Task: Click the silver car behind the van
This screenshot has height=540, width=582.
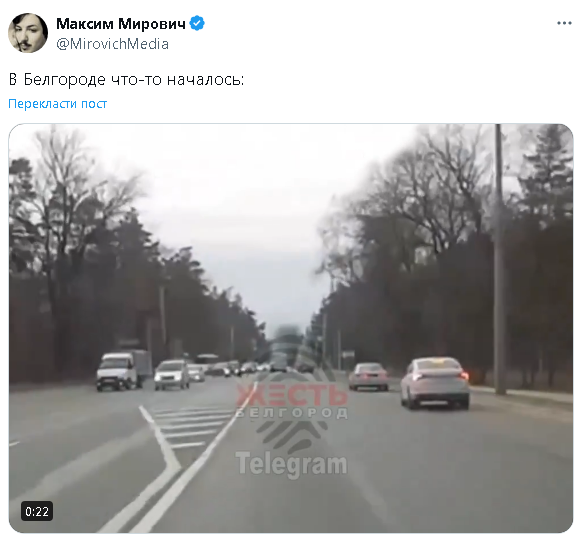Action: tap(171, 374)
